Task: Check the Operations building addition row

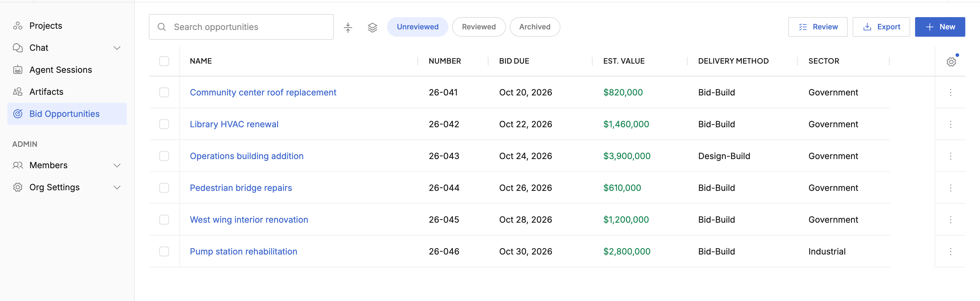Action: 164,156
